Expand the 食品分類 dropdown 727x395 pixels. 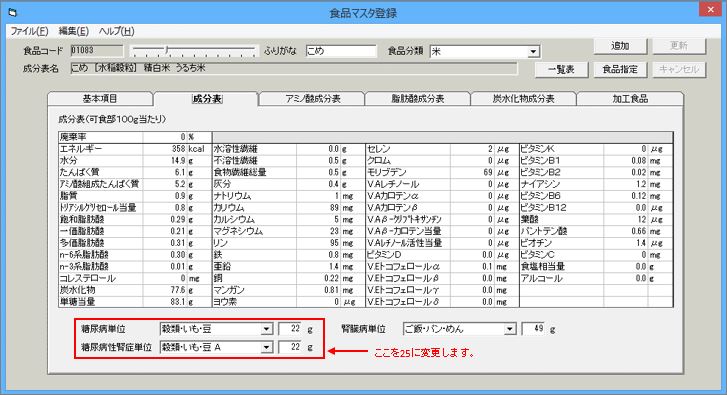coord(534,51)
